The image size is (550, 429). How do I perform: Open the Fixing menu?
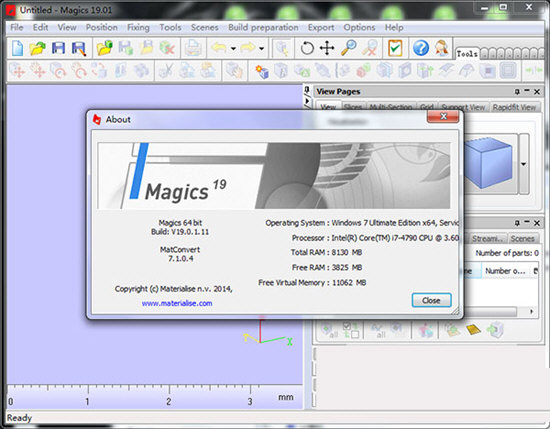[x=138, y=27]
